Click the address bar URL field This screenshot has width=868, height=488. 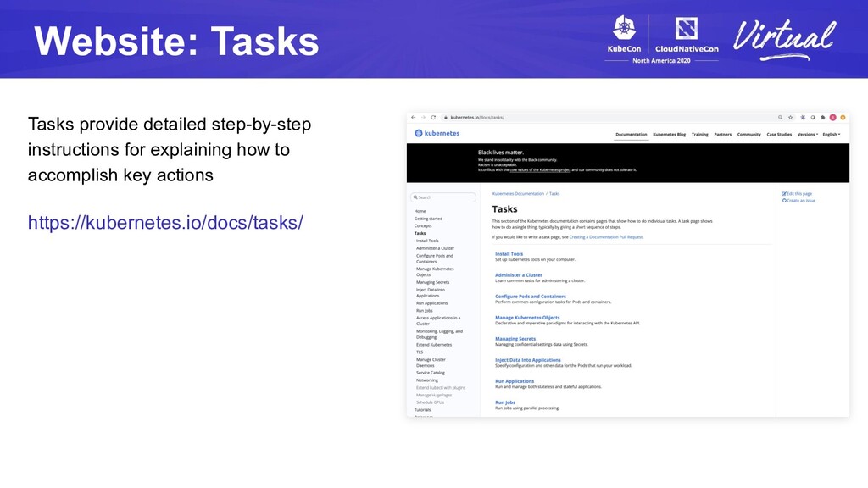click(x=609, y=117)
